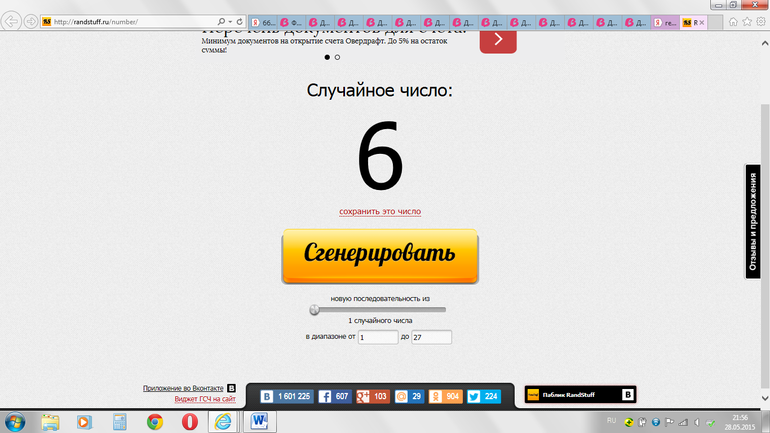Open the Приложение во Вконтакте link
This screenshot has height=433, width=770.
(183, 388)
